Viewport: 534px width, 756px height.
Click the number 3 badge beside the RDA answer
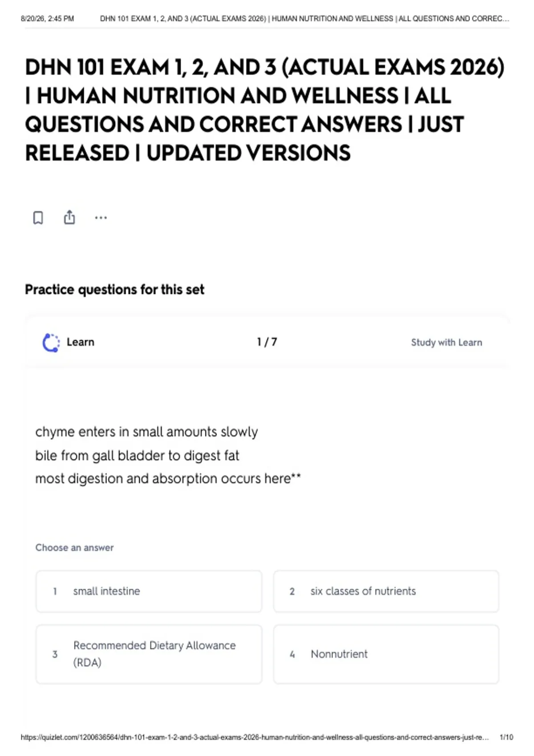click(x=55, y=654)
